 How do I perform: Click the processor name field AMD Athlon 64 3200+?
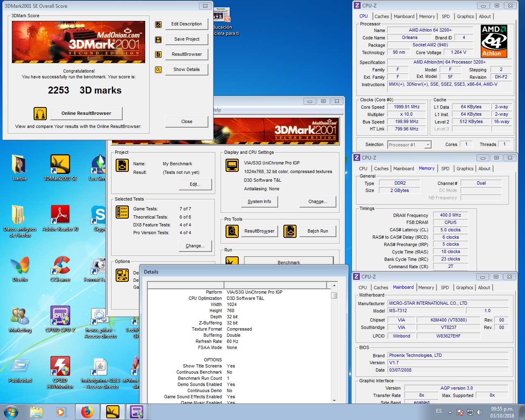[x=430, y=30]
